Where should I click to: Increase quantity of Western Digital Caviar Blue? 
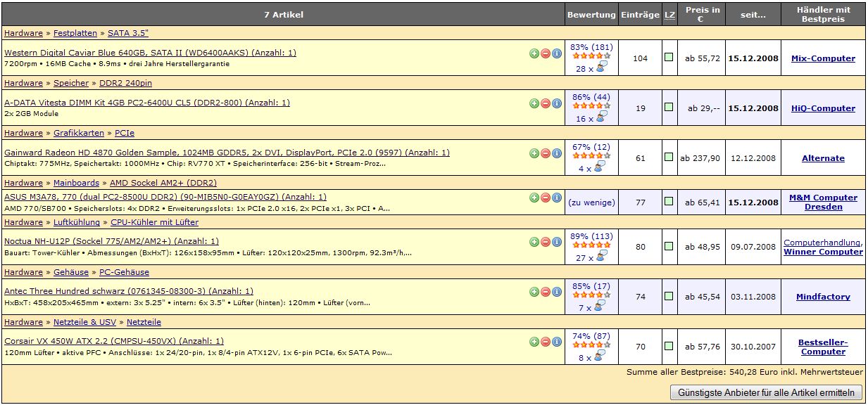click(534, 53)
